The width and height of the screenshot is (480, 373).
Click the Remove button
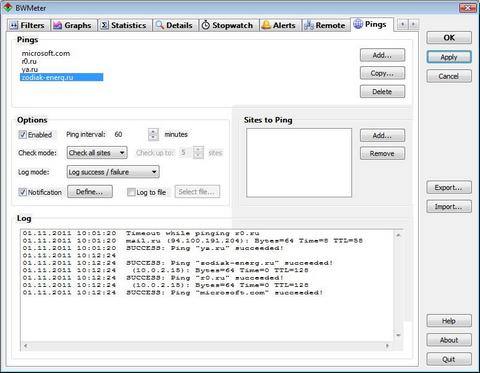(x=382, y=154)
